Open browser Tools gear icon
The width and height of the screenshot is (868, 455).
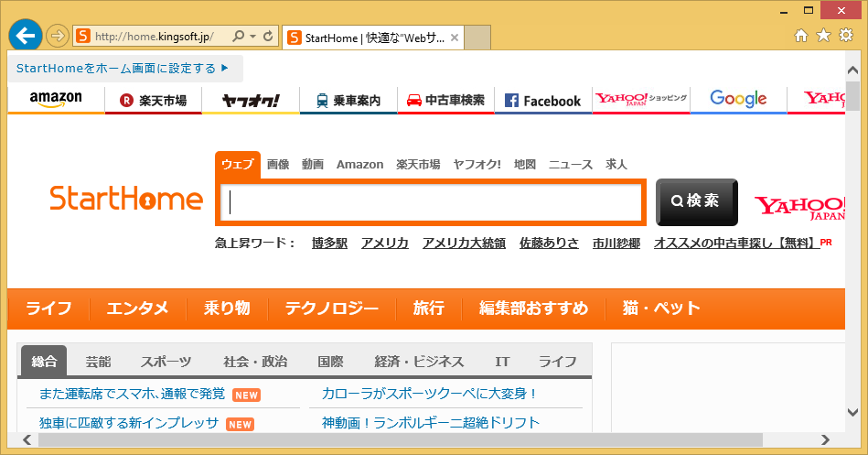pyautogui.click(x=845, y=36)
